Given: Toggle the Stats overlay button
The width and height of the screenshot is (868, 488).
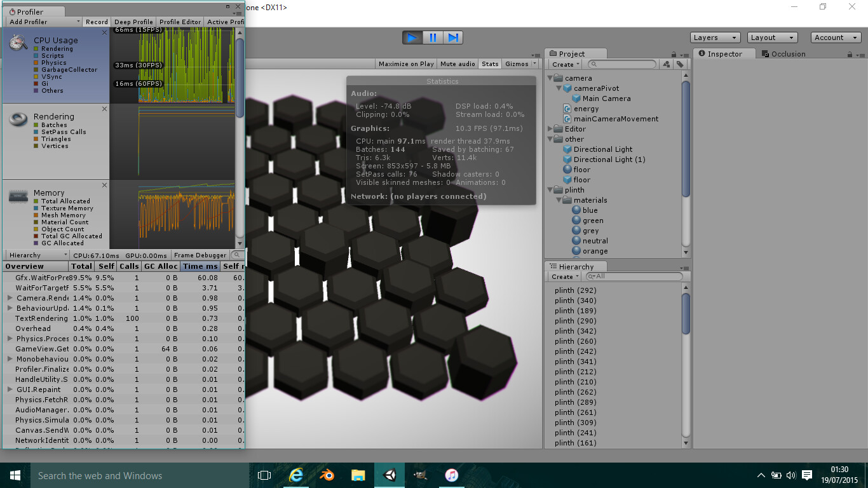Looking at the screenshot, I should tap(490, 64).
